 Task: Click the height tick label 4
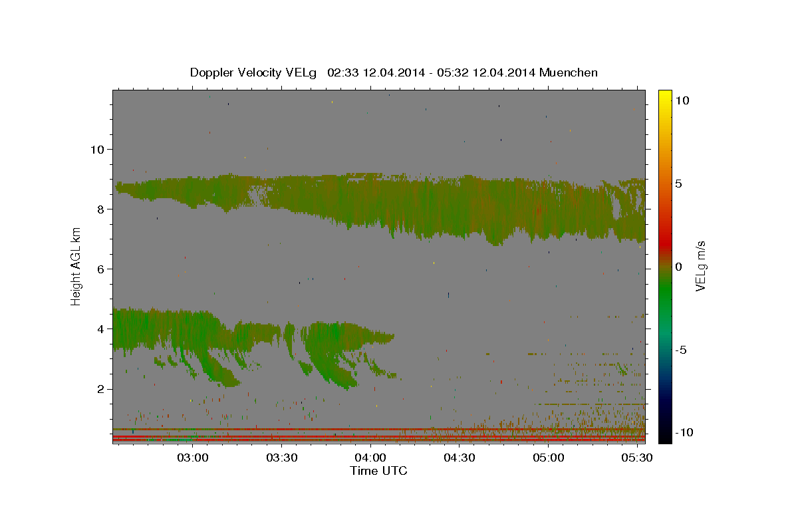coord(100,329)
